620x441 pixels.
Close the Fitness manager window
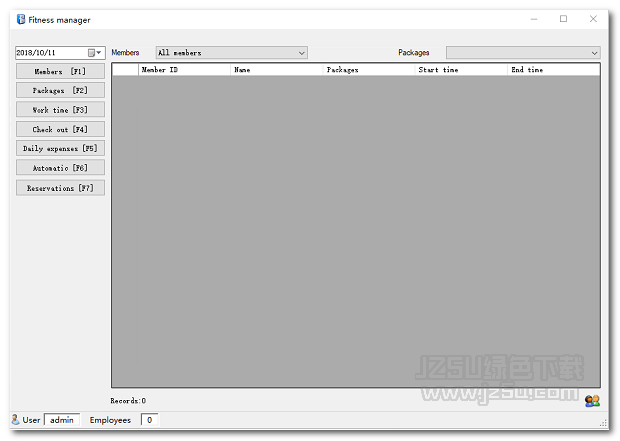pyautogui.click(x=593, y=19)
